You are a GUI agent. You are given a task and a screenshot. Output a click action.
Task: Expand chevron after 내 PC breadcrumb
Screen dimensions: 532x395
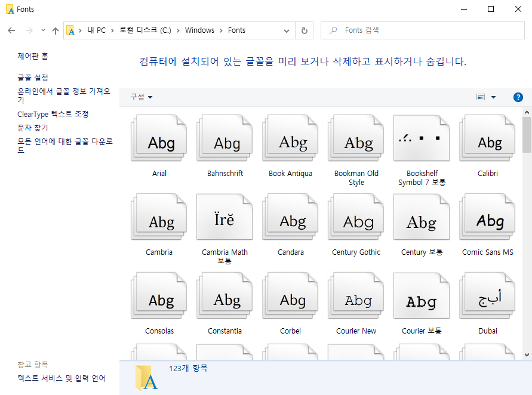[x=112, y=30]
